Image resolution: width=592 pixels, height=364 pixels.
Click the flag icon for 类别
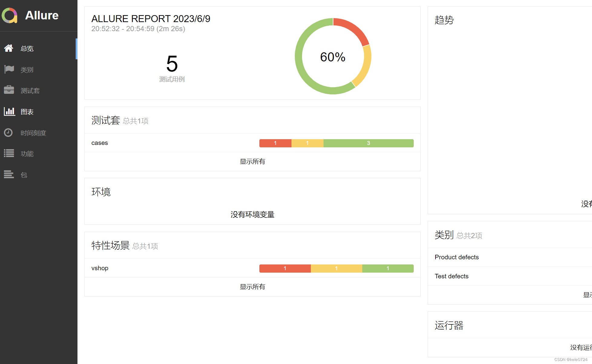[x=9, y=69]
